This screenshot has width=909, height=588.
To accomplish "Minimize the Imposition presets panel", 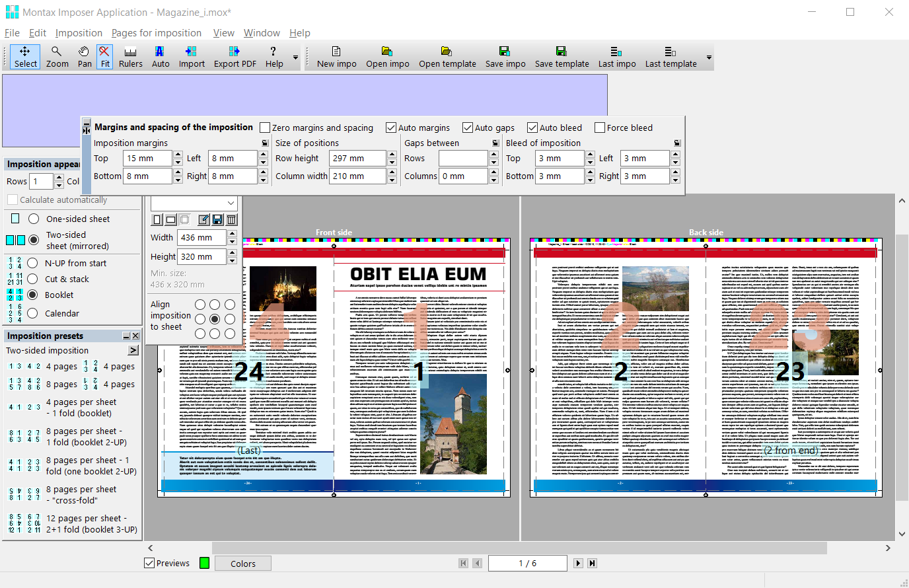I will [x=126, y=336].
